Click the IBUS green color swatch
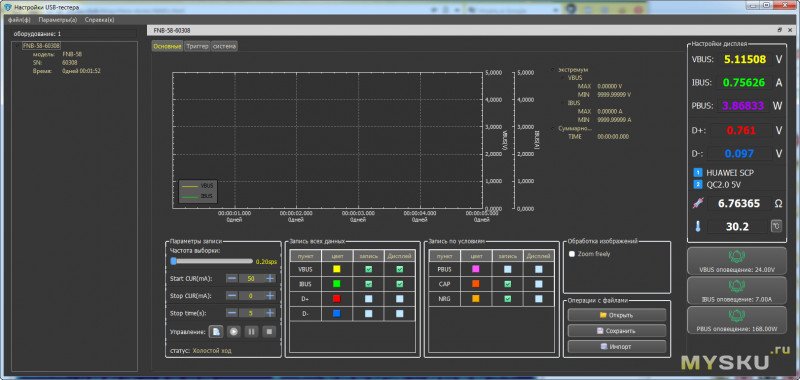The image size is (800, 380). coord(336,284)
